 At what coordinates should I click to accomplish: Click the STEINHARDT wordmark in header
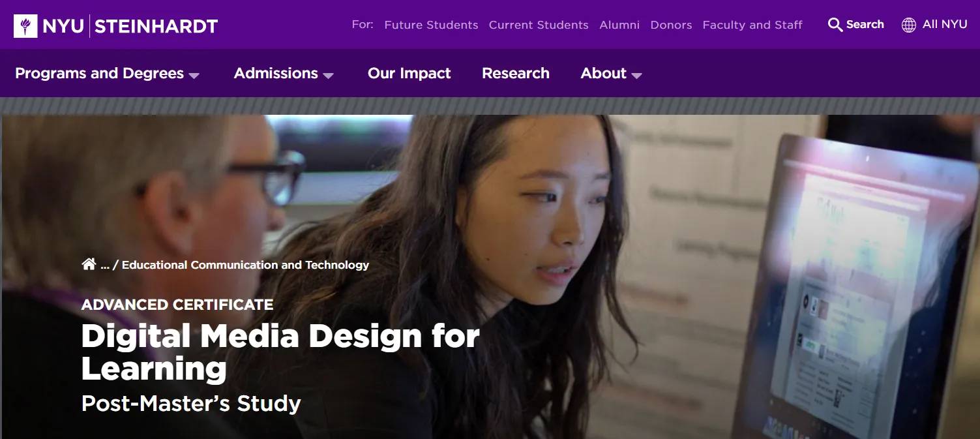tap(156, 26)
